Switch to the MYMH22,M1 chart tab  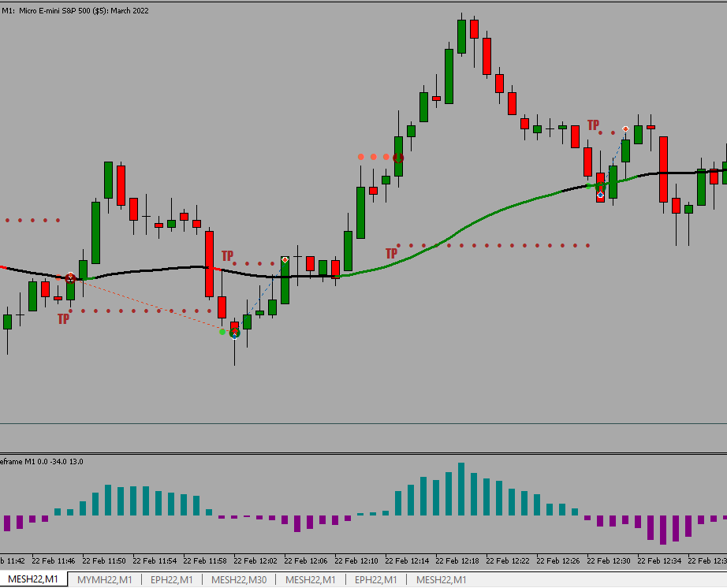click(104, 579)
